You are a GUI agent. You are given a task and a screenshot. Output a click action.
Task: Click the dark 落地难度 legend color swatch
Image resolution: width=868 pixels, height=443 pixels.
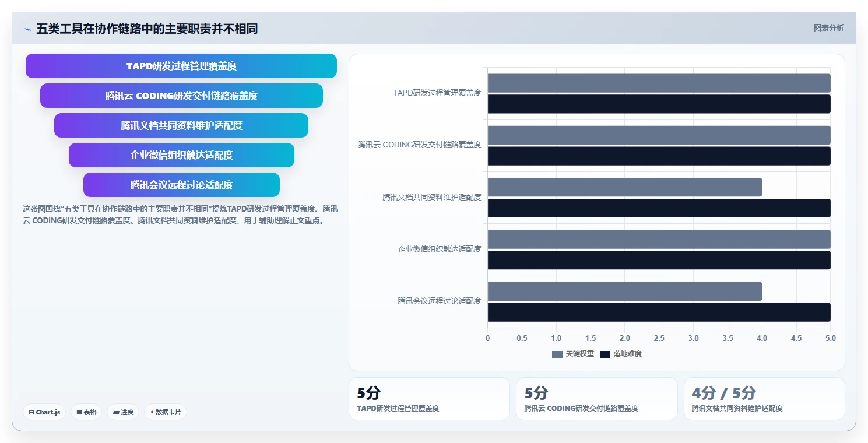coord(605,354)
